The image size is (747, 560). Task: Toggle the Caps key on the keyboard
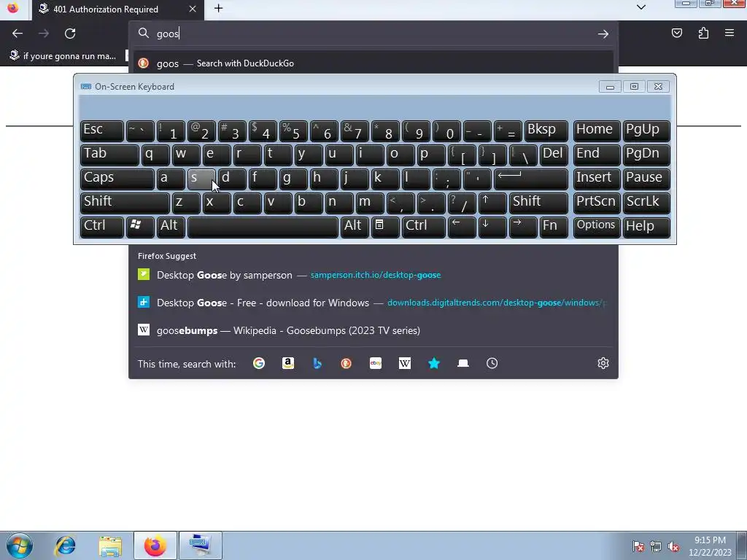click(117, 178)
